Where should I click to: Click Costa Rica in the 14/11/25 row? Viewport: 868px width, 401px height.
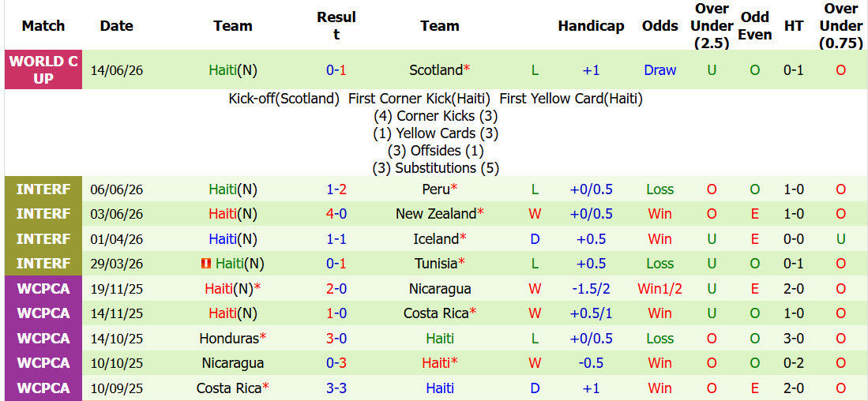pyautogui.click(x=436, y=313)
